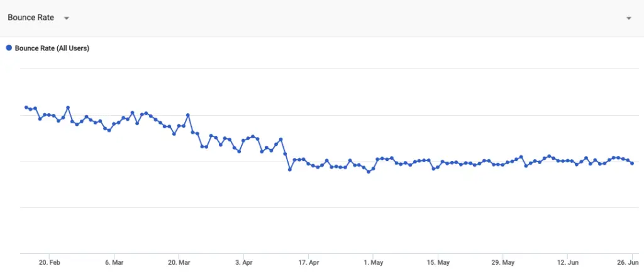The width and height of the screenshot is (644, 276).
Task: Select the peak data point just after 20. Mar
Action: 187,115
